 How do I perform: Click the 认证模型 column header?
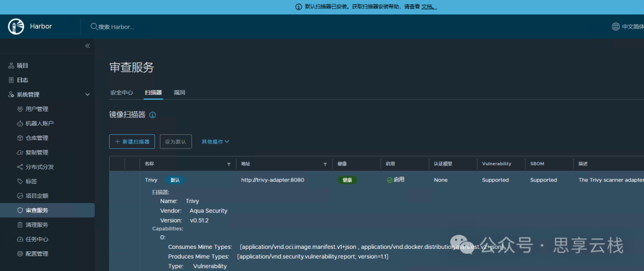point(443,164)
